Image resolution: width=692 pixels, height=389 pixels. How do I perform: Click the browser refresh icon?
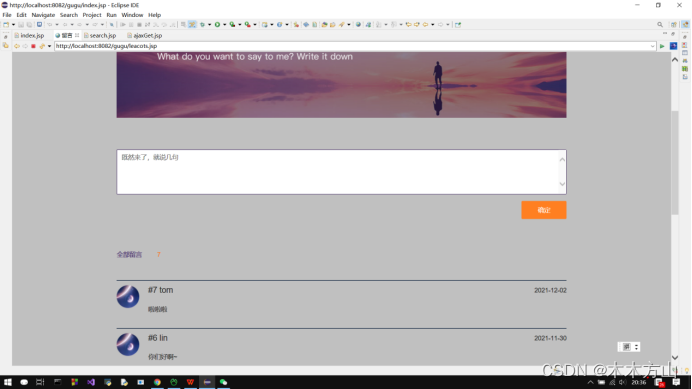[x=42, y=46]
